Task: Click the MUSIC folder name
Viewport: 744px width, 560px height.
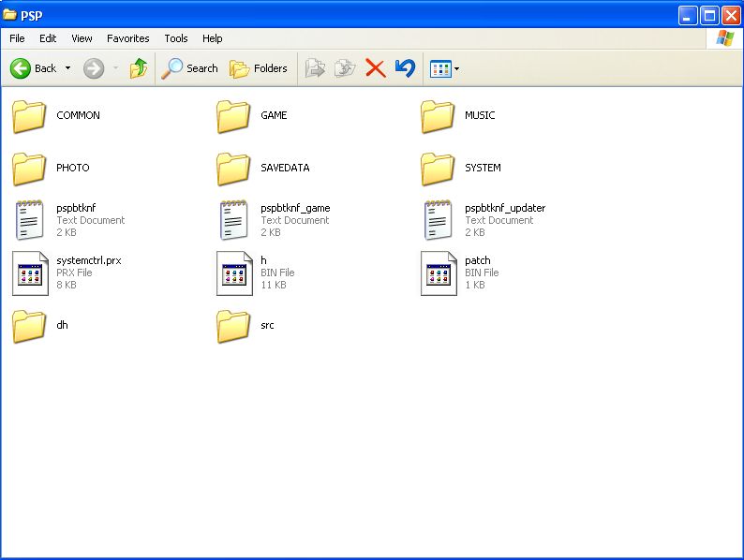Action: (480, 115)
